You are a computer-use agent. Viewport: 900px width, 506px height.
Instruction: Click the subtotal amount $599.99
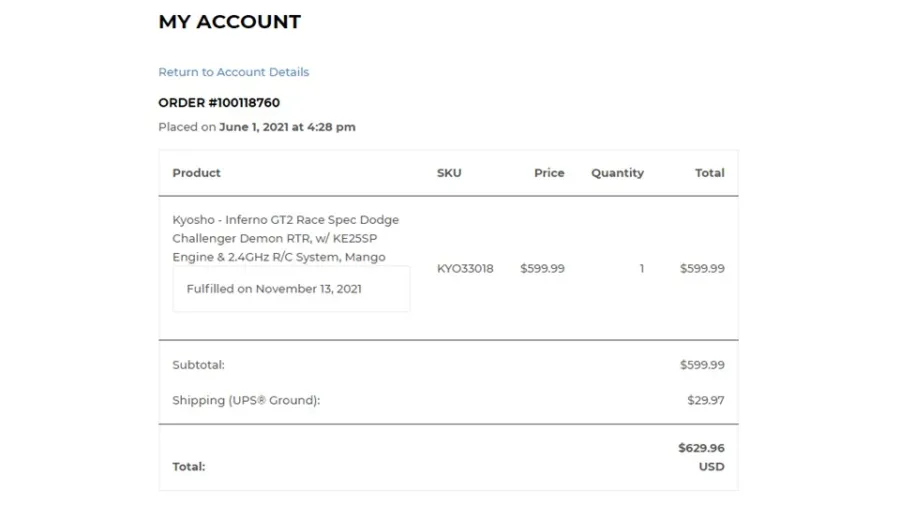(x=702, y=365)
